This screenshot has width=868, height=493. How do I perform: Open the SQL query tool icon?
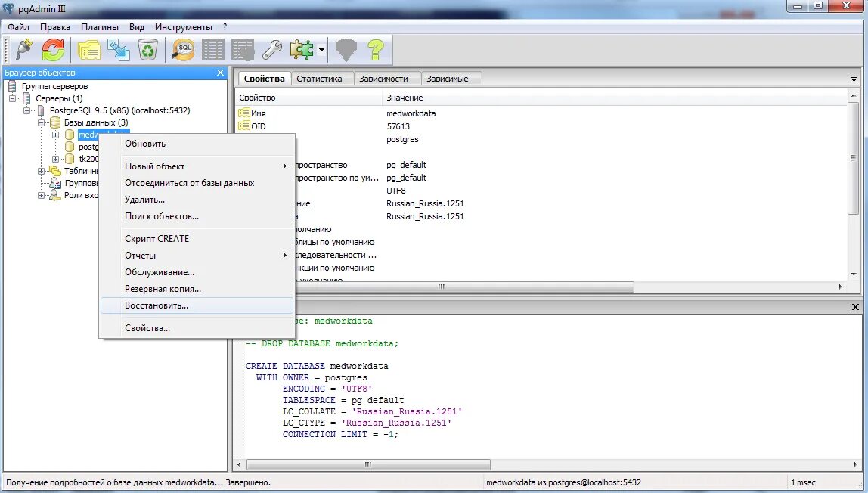pyautogui.click(x=183, y=50)
